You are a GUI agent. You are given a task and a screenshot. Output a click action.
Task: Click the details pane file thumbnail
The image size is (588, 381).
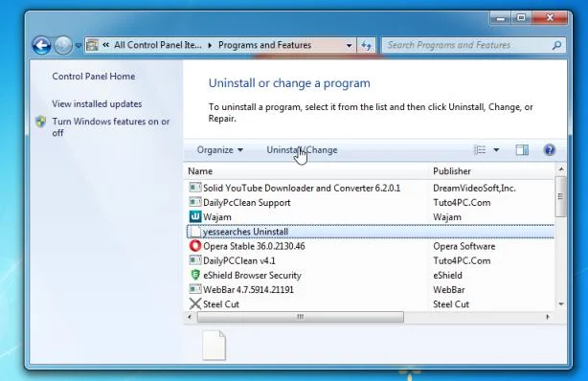click(x=215, y=346)
